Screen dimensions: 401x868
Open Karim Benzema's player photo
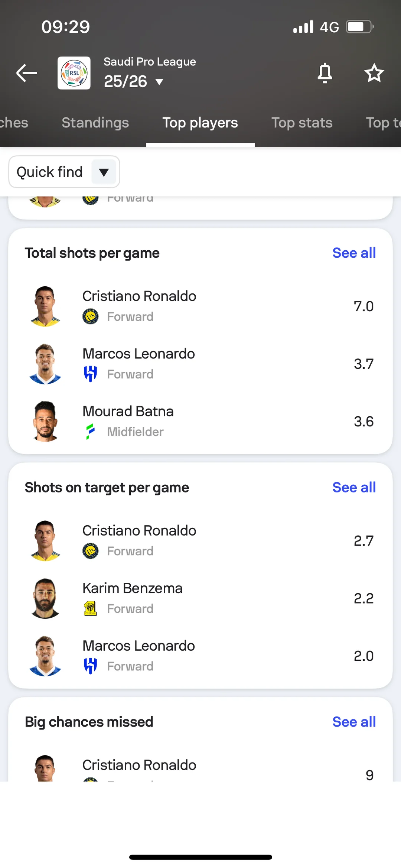point(45,598)
